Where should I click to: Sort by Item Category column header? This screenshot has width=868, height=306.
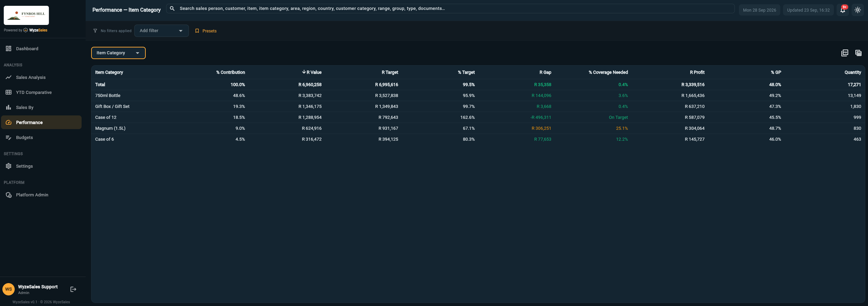[109, 72]
